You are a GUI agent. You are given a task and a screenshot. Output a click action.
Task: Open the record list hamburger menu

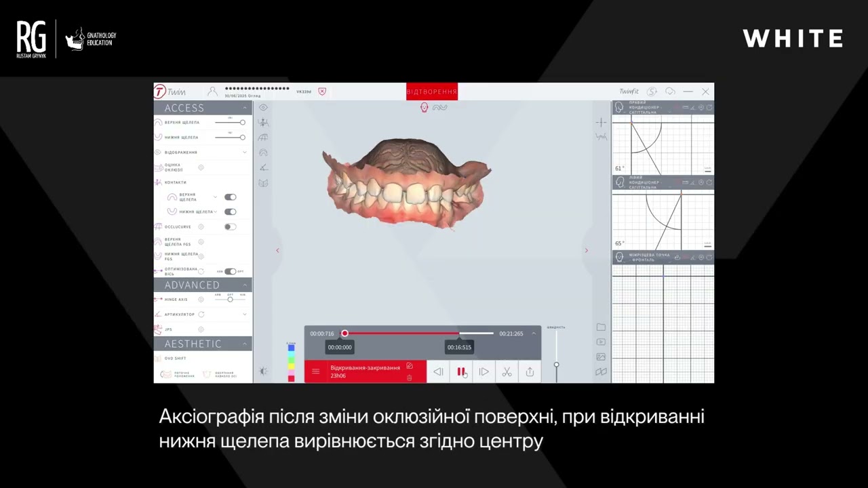315,371
